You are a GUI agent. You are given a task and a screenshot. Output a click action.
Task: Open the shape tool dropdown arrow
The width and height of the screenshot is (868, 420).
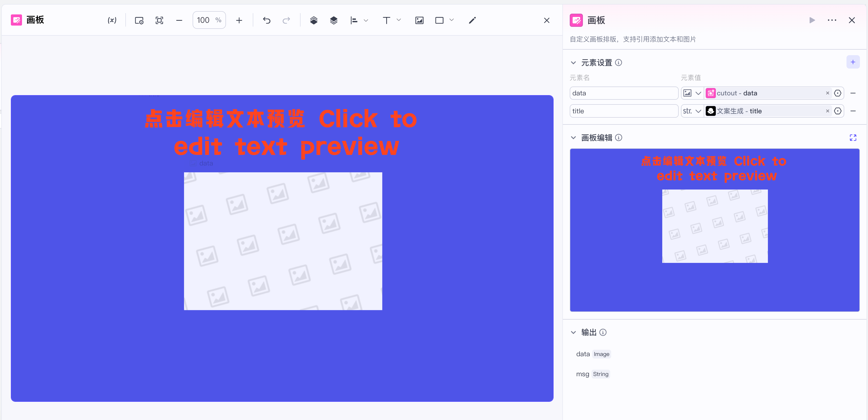pyautogui.click(x=451, y=20)
